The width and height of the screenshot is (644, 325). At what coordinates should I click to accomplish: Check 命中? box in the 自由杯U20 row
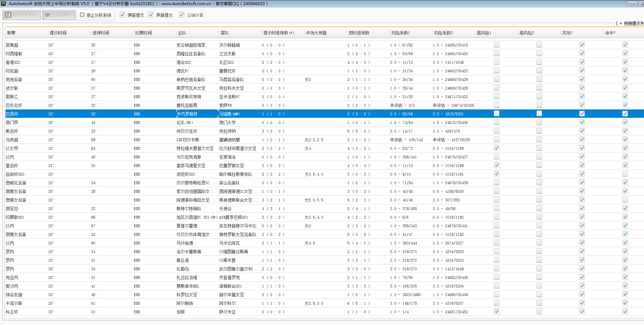(625, 174)
